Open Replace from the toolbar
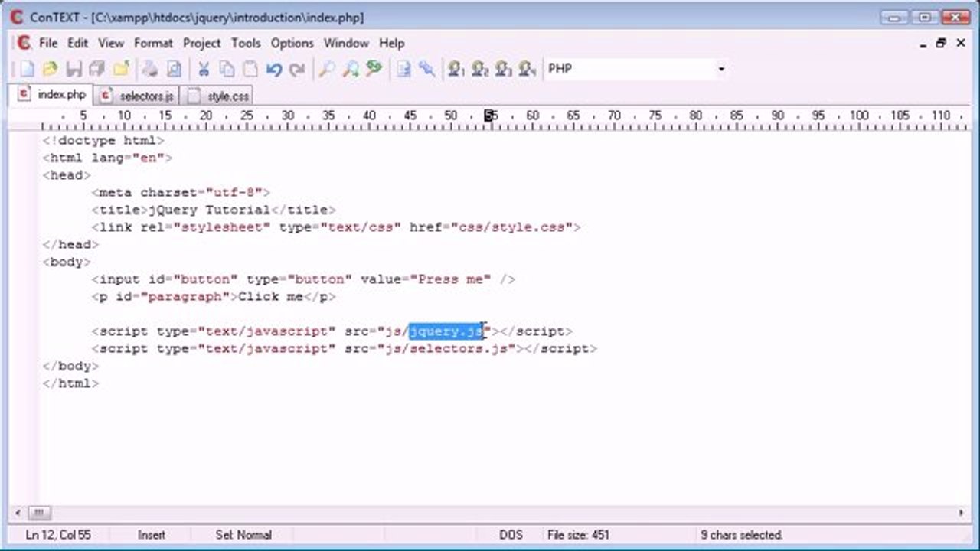The width and height of the screenshot is (980, 551). (x=374, y=69)
